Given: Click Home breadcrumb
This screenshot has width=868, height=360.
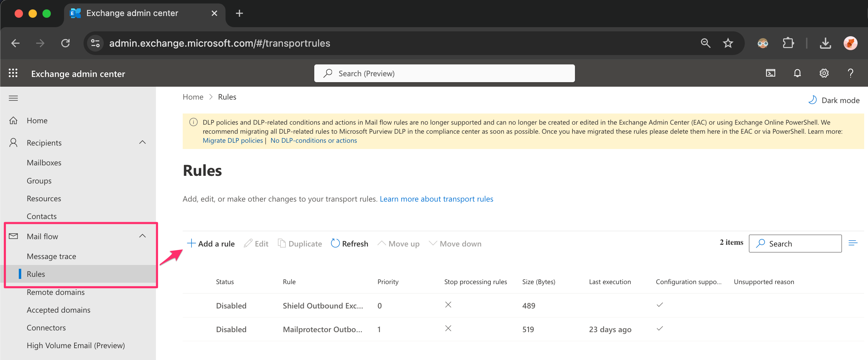Looking at the screenshot, I should tap(193, 97).
